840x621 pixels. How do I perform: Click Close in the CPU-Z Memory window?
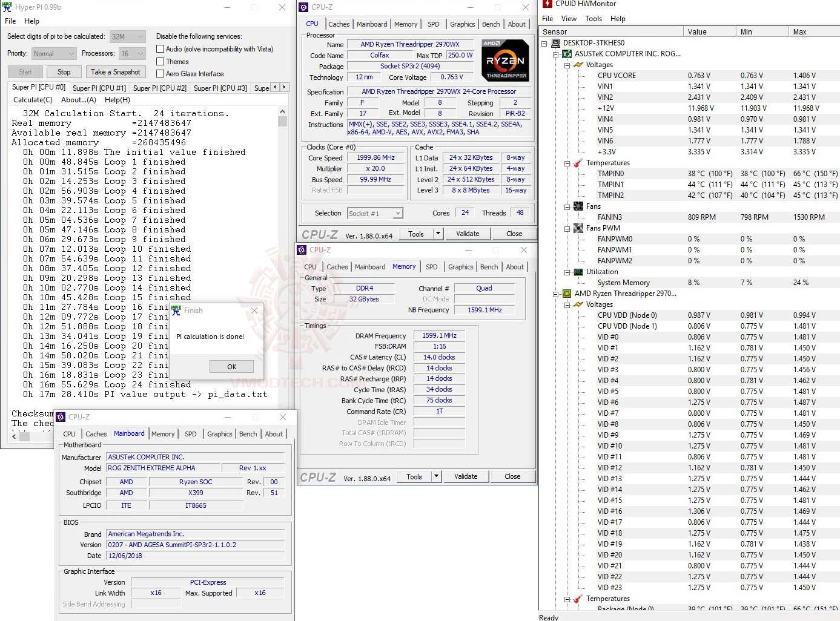[x=512, y=476]
